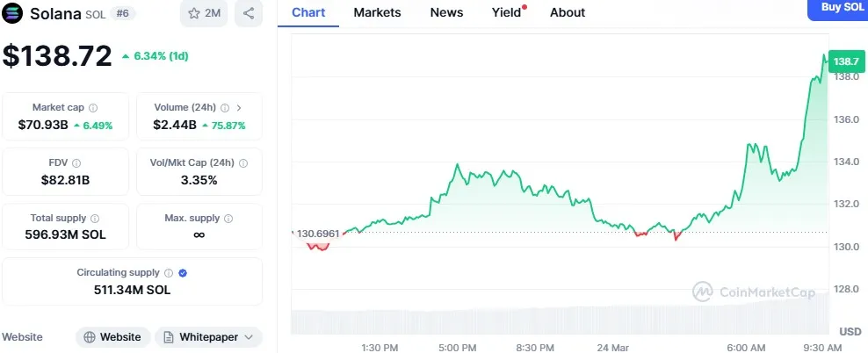Click the Max. supply info icon
Screen dimensions: 868x353
pos(228,219)
